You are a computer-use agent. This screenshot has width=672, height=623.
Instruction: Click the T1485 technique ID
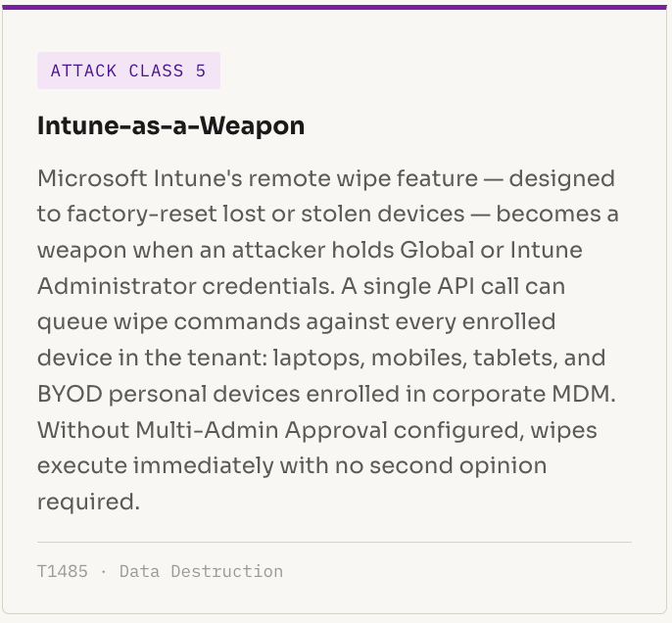click(x=63, y=571)
